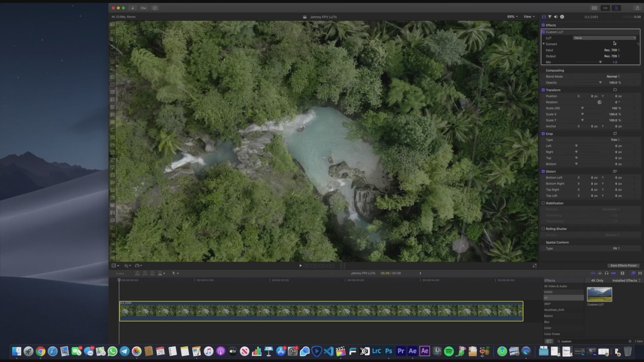The width and height of the screenshot is (644, 362).
Task: Click the Opacity slider handle
Action: [x=600, y=82]
